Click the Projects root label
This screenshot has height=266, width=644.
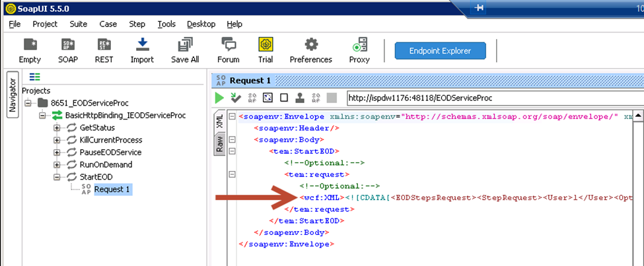[36, 90]
